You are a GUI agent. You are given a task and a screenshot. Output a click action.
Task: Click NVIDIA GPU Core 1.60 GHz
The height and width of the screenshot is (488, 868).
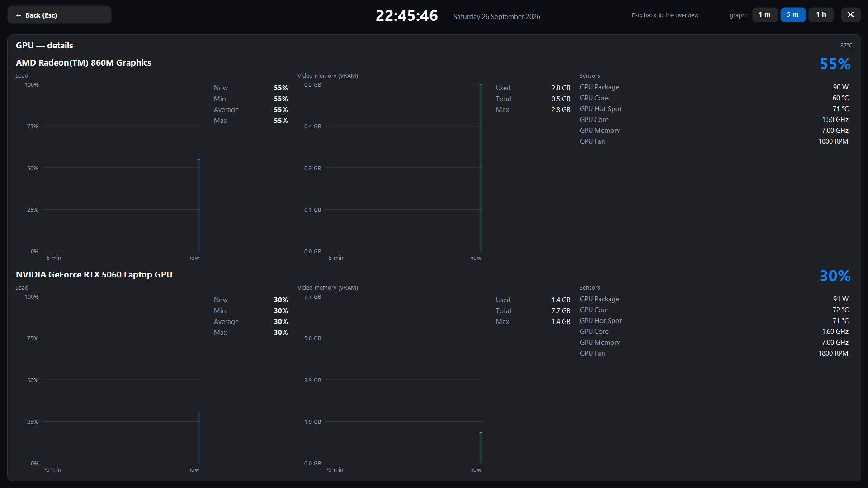[714, 332]
